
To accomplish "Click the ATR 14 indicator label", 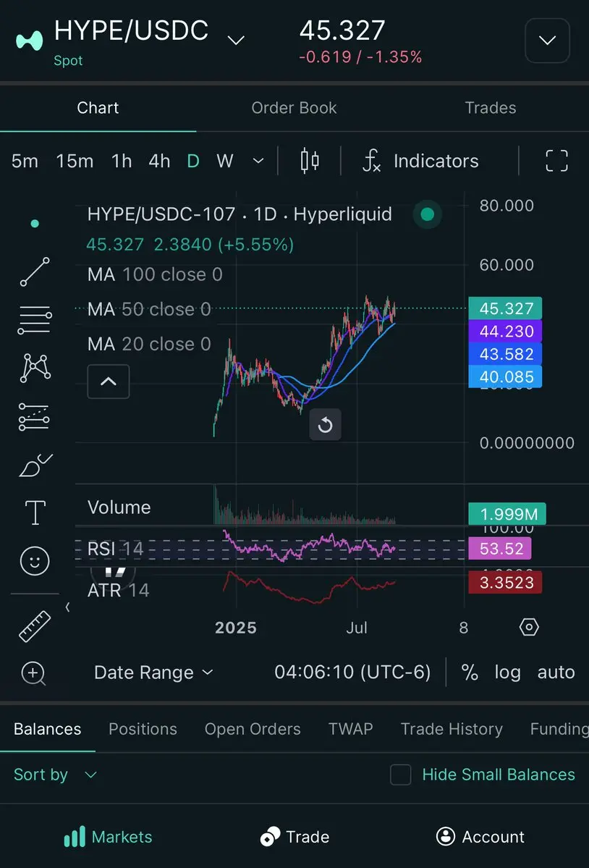I will 119,590.
